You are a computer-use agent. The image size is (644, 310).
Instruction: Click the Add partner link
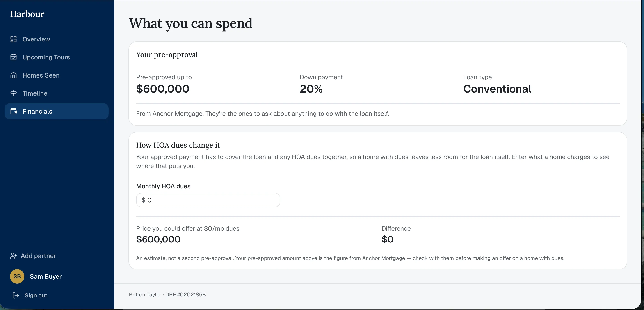tap(33, 256)
